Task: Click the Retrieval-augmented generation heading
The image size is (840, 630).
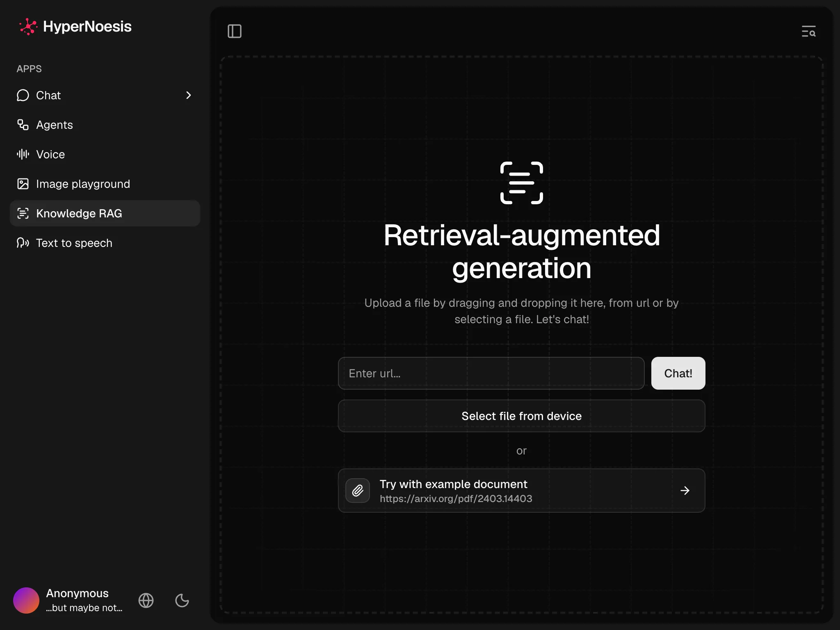Action: 522,252
